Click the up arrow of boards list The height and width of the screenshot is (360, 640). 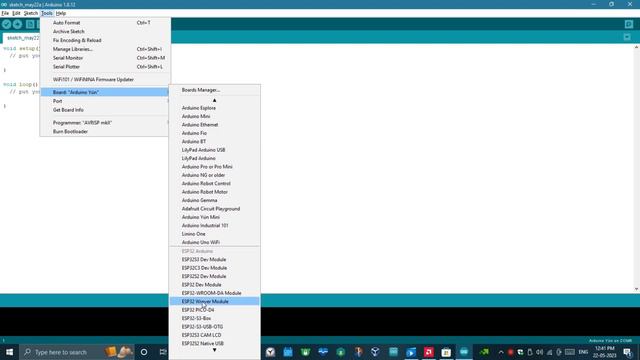pos(215,100)
